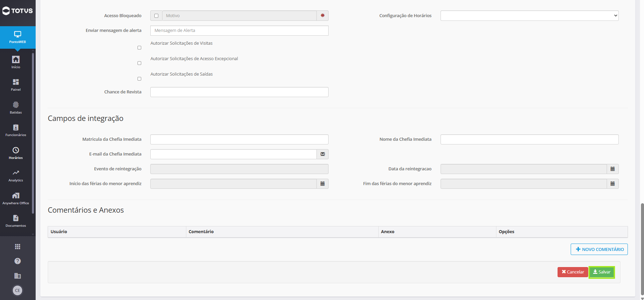This screenshot has width=644, height=300.
Task: Click the Salvar button
Action: [602, 272]
